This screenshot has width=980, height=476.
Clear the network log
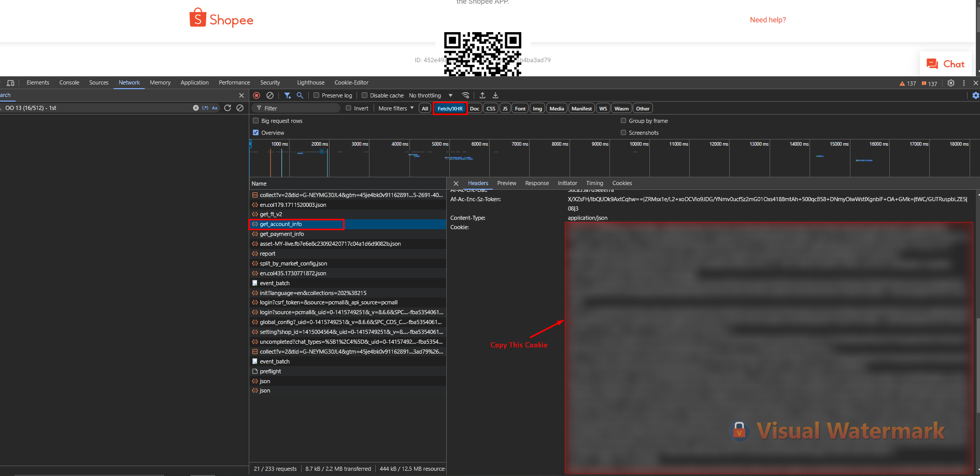(x=270, y=95)
